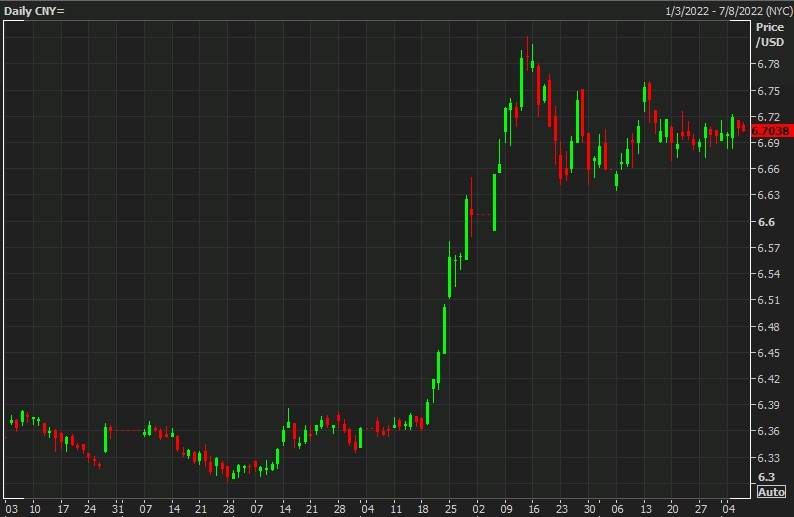Click the 31 date label on time axis
794x517 pixels.
tap(117, 509)
